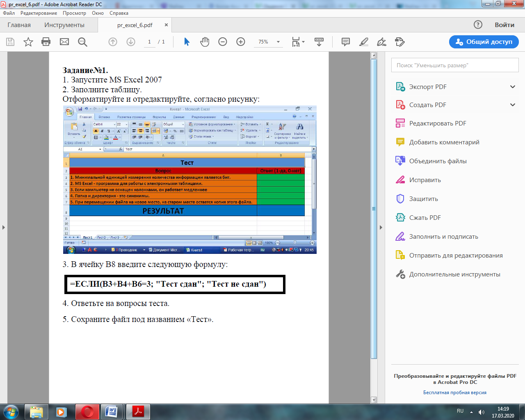Select the pr_excel_6.pdf document tab
Screen dimensions: 525x420
pyautogui.click(x=135, y=25)
